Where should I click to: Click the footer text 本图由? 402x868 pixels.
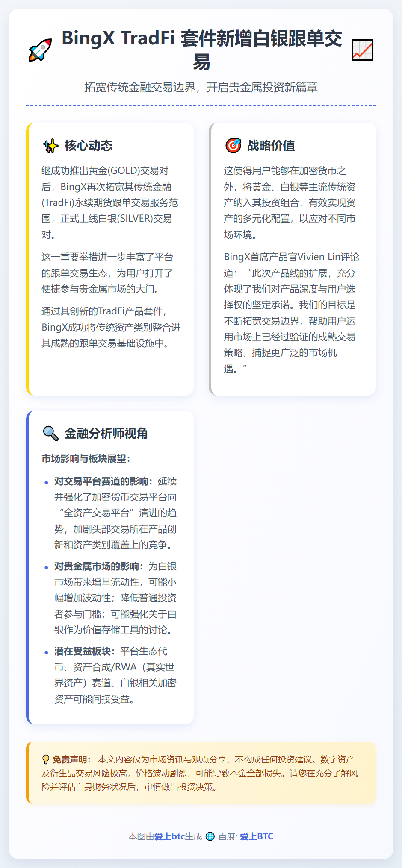click(141, 836)
